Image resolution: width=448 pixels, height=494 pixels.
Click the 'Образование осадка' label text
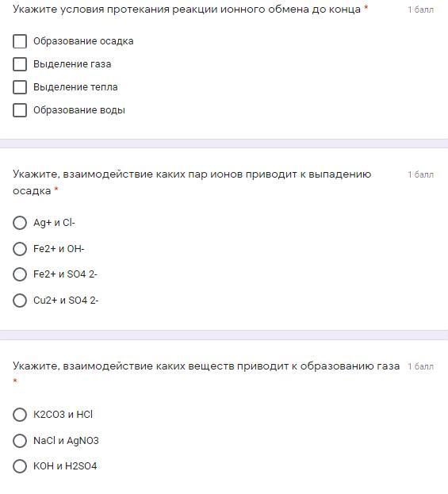pos(83,41)
